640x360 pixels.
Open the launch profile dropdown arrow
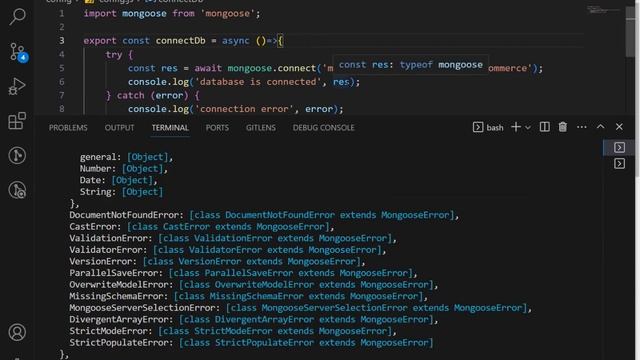528,127
